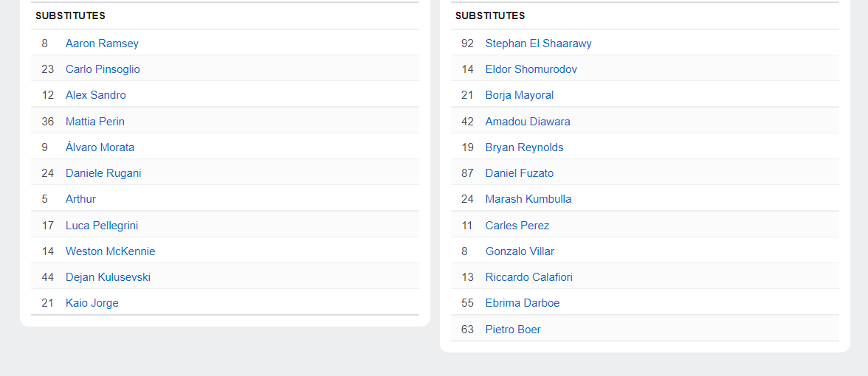Viewport: 868px width, 376px height.
Task: Open Eldor Shomurodov's player page
Action: pyautogui.click(x=531, y=69)
